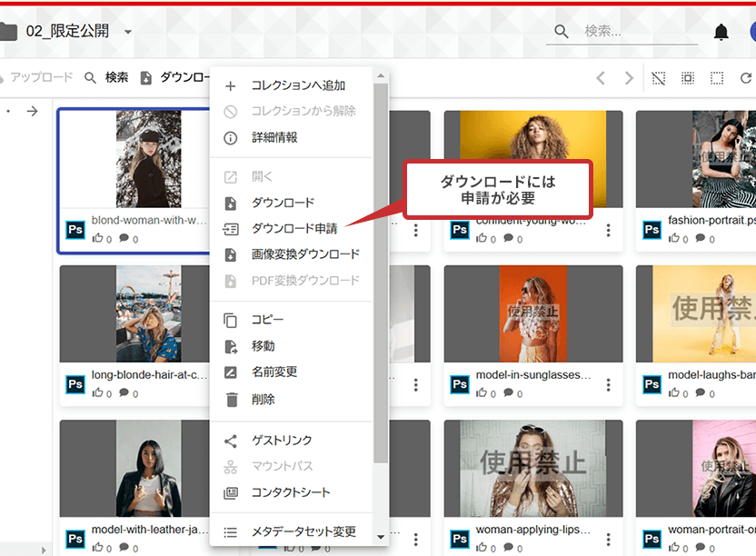Select the fashion-portrait thumbnail

point(696,159)
